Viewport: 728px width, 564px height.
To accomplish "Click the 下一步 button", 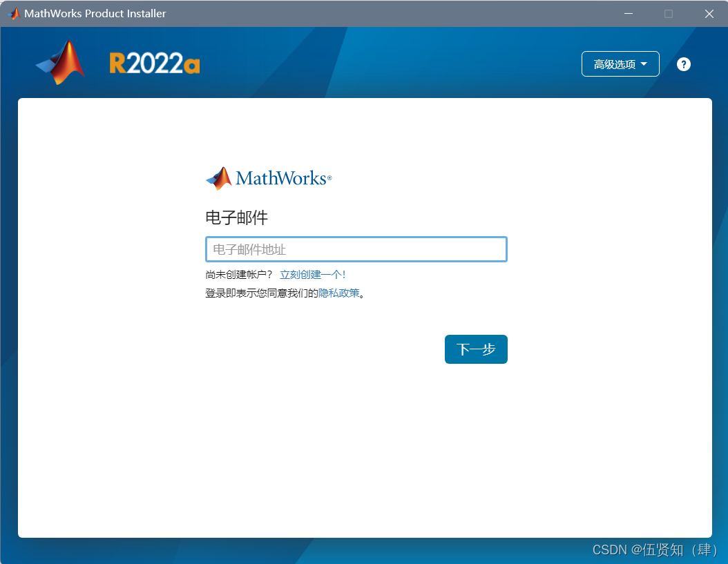I will pos(476,349).
